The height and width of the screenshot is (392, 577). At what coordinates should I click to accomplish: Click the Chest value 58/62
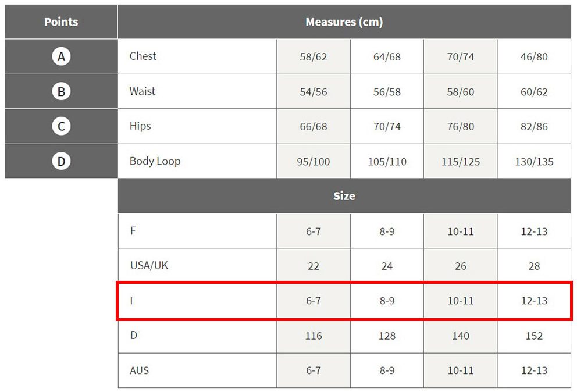(314, 57)
